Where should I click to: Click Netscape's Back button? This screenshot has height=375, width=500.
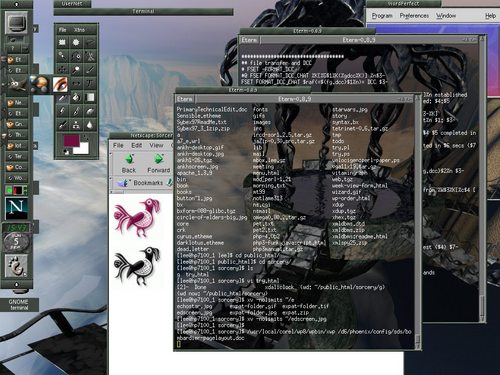tap(129, 164)
